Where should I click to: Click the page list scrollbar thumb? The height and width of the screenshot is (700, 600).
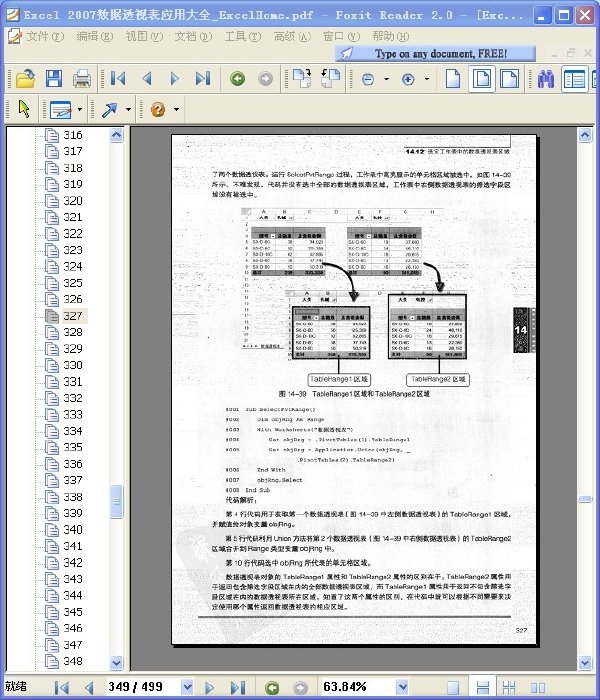pos(116,501)
